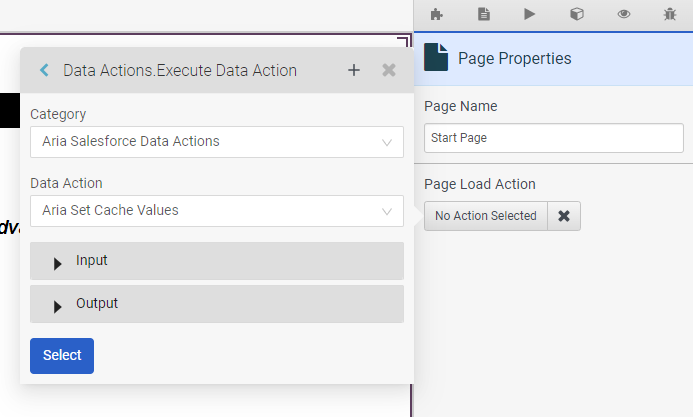
Task: Open the bug debug icon
Action: [x=669, y=14]
